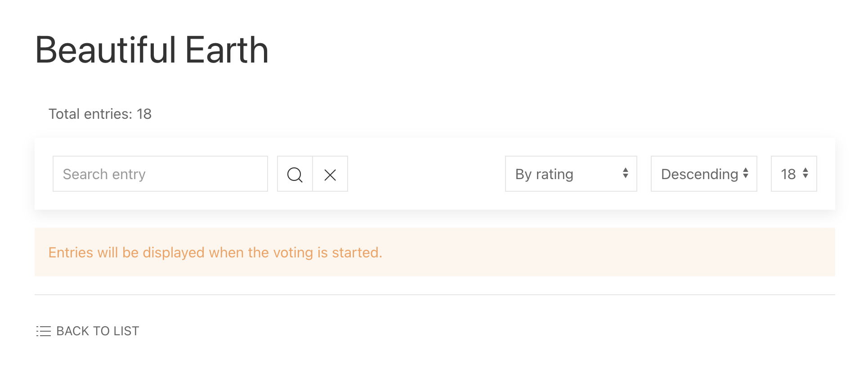Image resolution: width=868 pixels, height=369 pixels.
Task: Open the By rating sort dropdown
Action: (571, 174)
